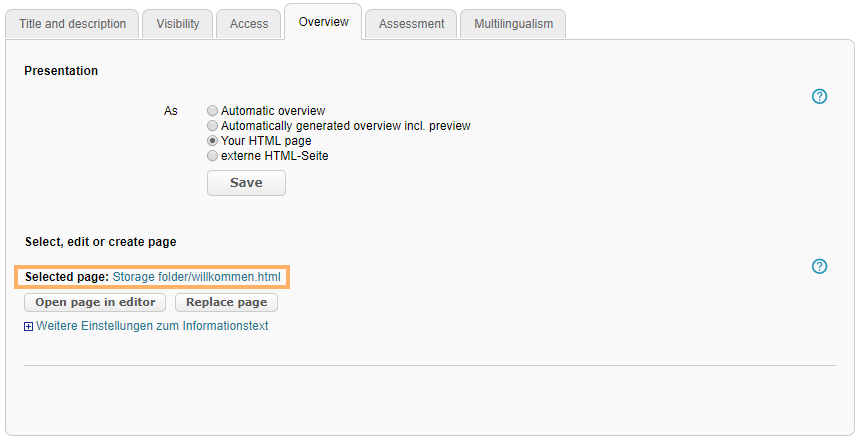Click the Select, edit or create page heading
This screenshot has width=855, height=438.
[x=100, y=242]
